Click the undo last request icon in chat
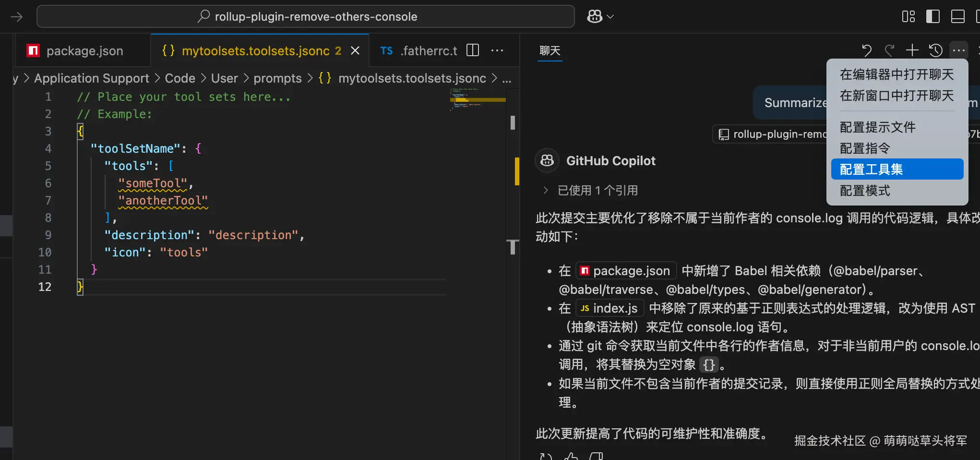Screen dimensions: 980x460 (866, 50)
